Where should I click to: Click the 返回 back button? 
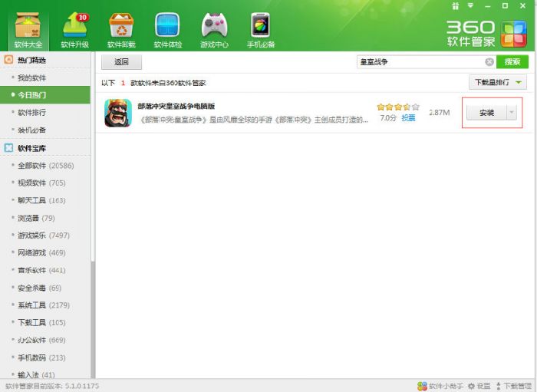pyautogui.click(x=121, y=62)
